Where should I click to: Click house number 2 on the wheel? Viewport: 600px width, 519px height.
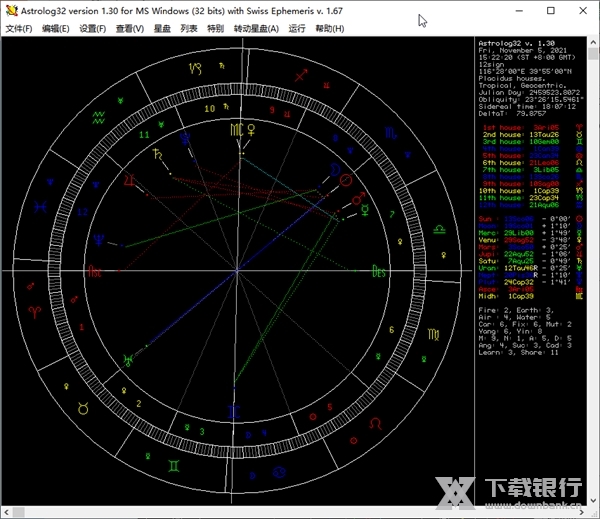pyautogui.click(x=139, y=403)
